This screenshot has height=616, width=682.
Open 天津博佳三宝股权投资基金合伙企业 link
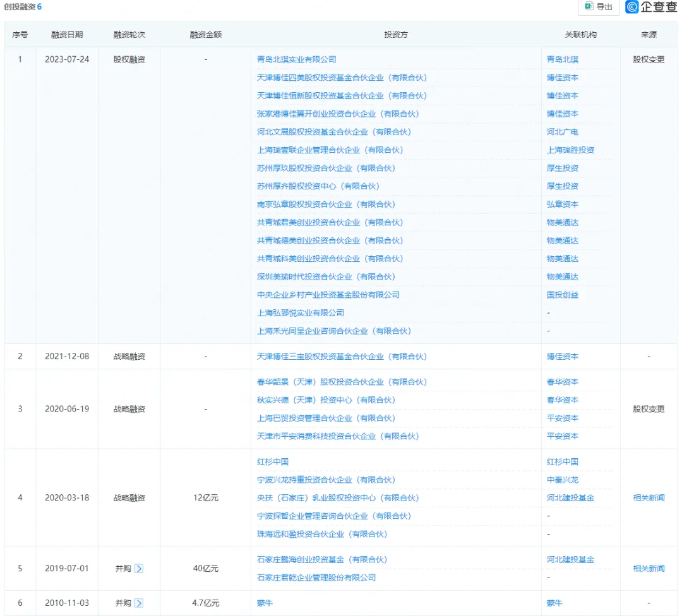click(342, 357)
